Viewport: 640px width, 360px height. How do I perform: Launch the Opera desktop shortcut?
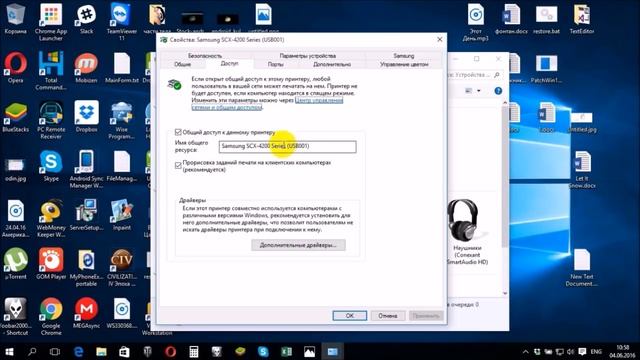pyautogui.click(x=16, y=68)
